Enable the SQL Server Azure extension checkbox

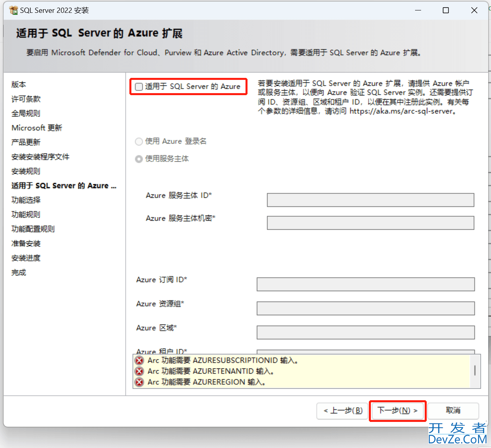pyautogui.click(x=139, y=87)
